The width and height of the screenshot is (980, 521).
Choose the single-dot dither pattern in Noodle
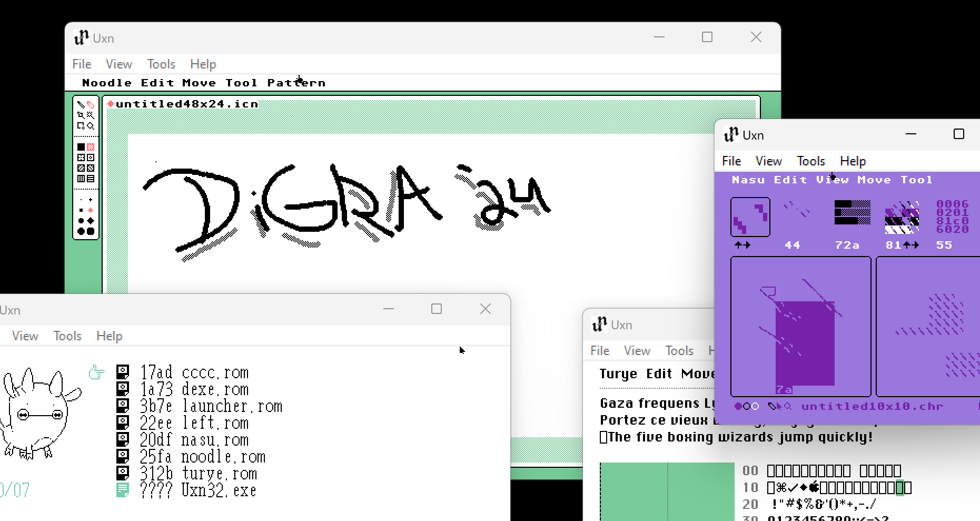coord(91,158)
